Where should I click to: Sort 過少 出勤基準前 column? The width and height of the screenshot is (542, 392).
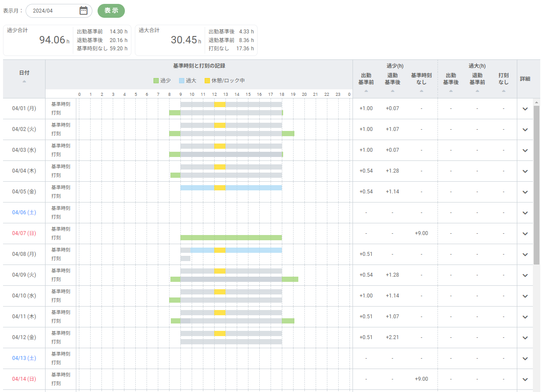pyautogui.click(x=366, y=91)
